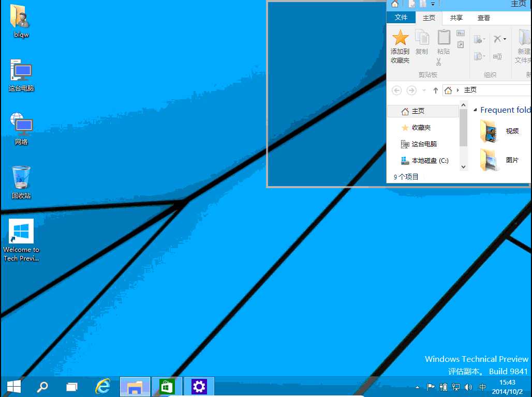
Task: Click the delete X ribbon icon
Action: click(497, 39)
